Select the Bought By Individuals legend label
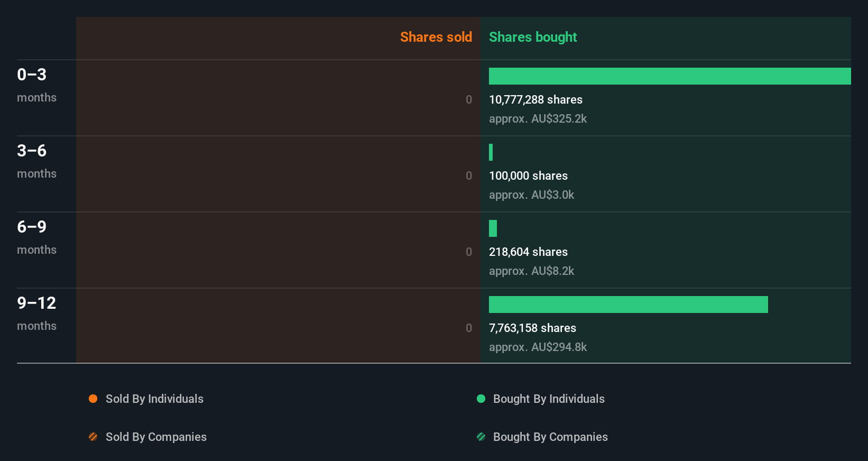Viewport: 868px width, 461px height. coord(549,399)
